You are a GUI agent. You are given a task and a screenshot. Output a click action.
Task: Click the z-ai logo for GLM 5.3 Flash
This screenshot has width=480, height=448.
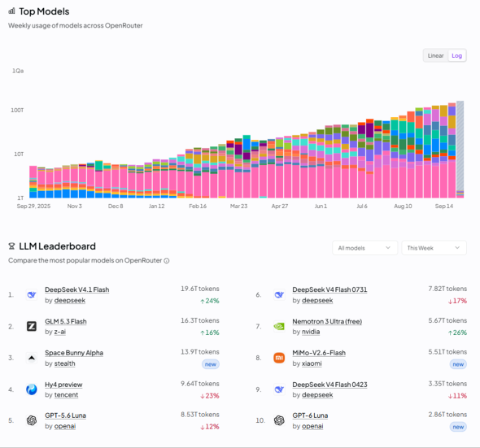tap(32, 326)
